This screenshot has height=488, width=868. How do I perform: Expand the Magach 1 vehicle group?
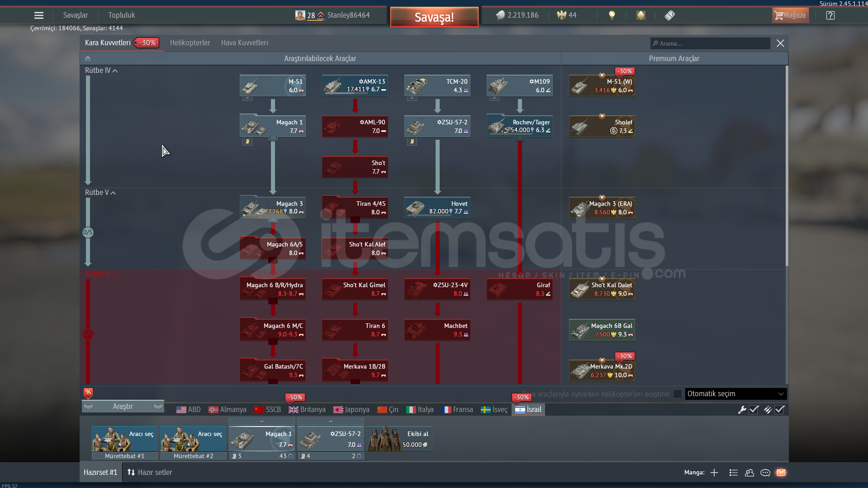273,138
